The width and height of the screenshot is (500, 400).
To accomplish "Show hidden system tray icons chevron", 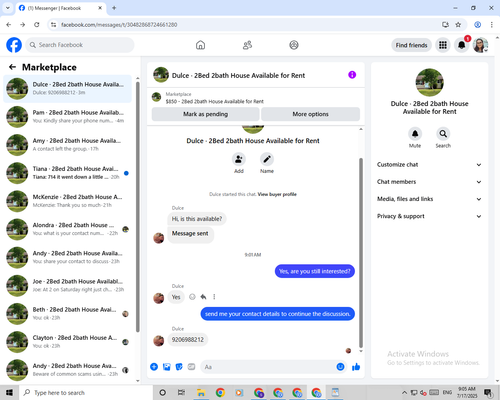I will [404, 392].
